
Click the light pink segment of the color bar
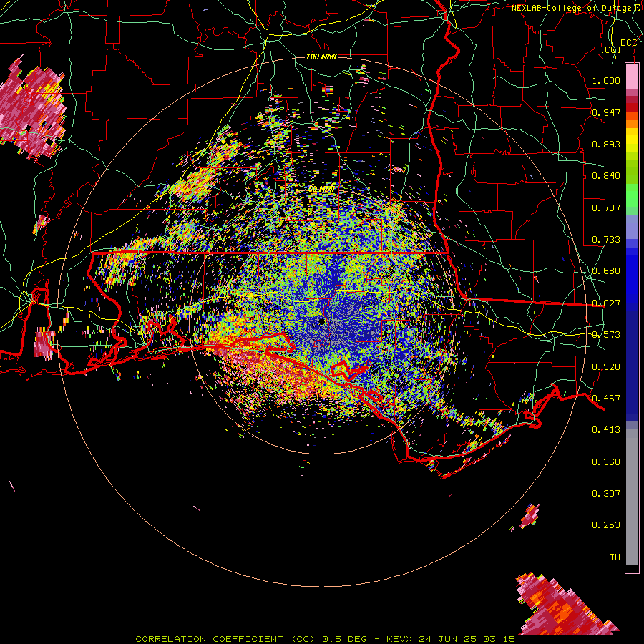pyautogui.click(x=632, y=77)
